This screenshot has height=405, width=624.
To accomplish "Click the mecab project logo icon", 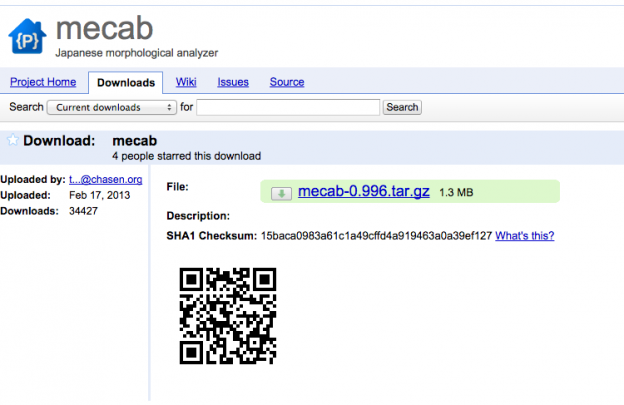I will click(28, 35).
